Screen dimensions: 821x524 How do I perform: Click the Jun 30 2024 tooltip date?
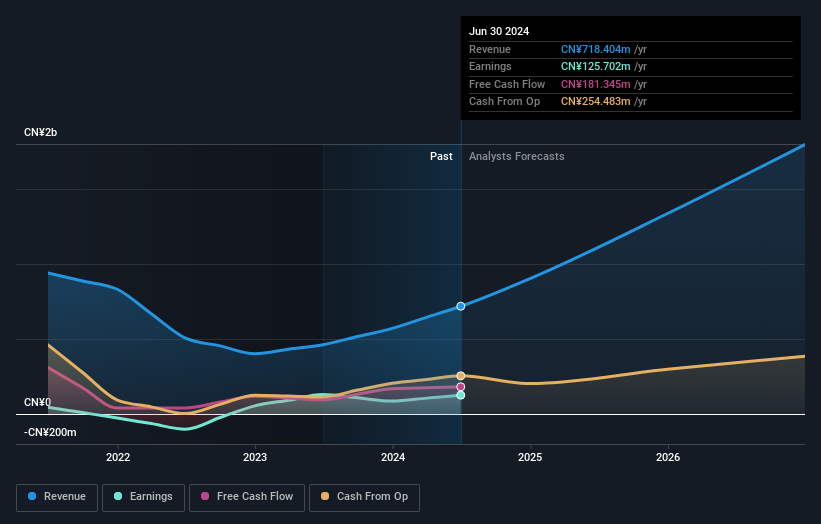pyautogui.click(x=499, y=31)
